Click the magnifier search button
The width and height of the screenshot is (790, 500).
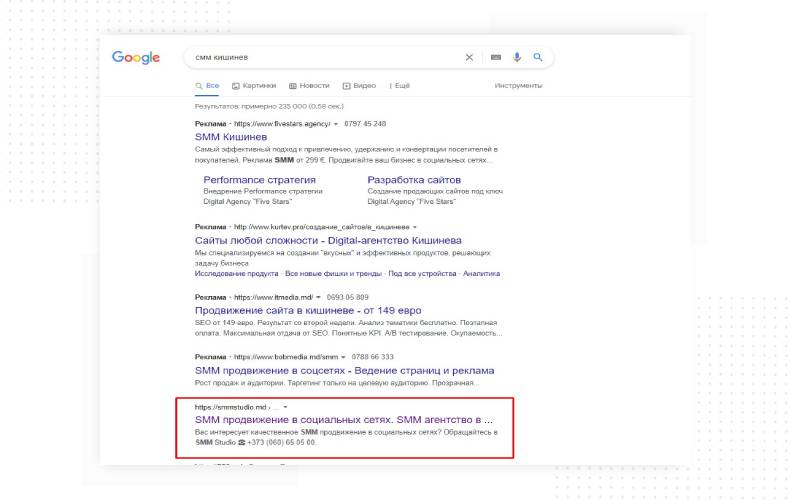click(538, 57)
